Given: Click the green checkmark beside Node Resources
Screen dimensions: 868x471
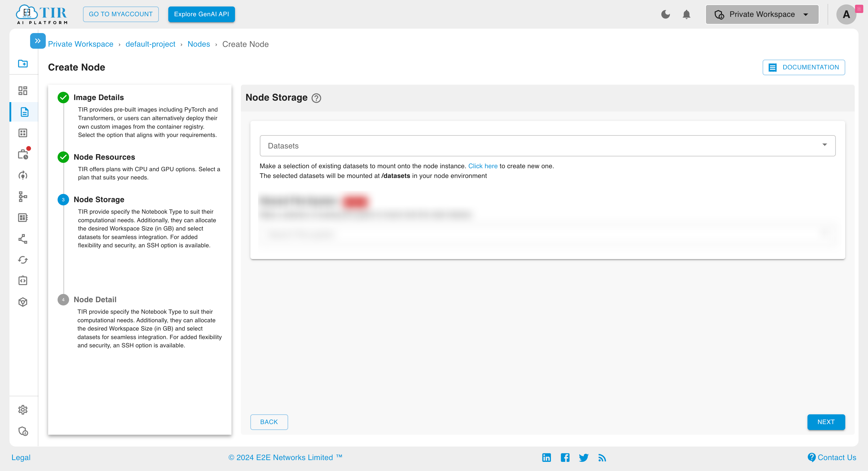Looking at the screenshot, I should pos(63,157).
